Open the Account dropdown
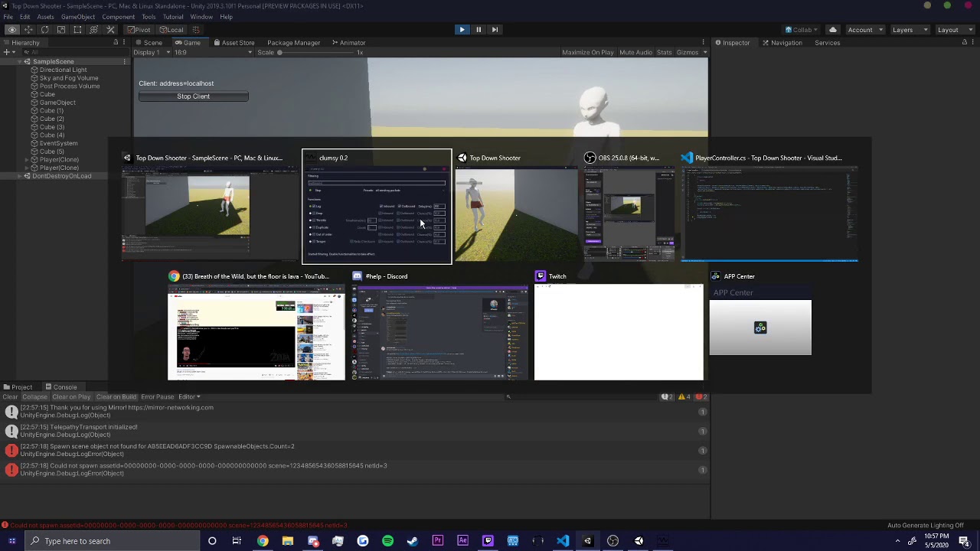The height and width of the screenshot is (551, 980). point(864,30)
